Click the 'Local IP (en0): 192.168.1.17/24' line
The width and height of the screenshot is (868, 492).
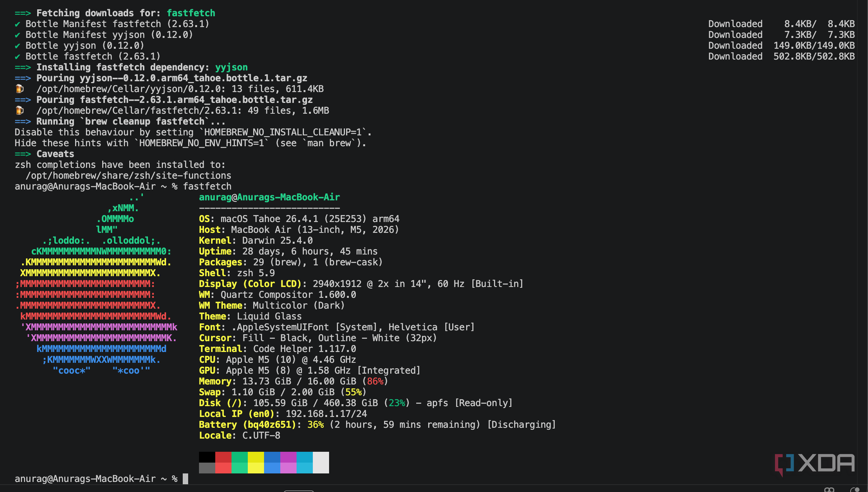point(283,414)
